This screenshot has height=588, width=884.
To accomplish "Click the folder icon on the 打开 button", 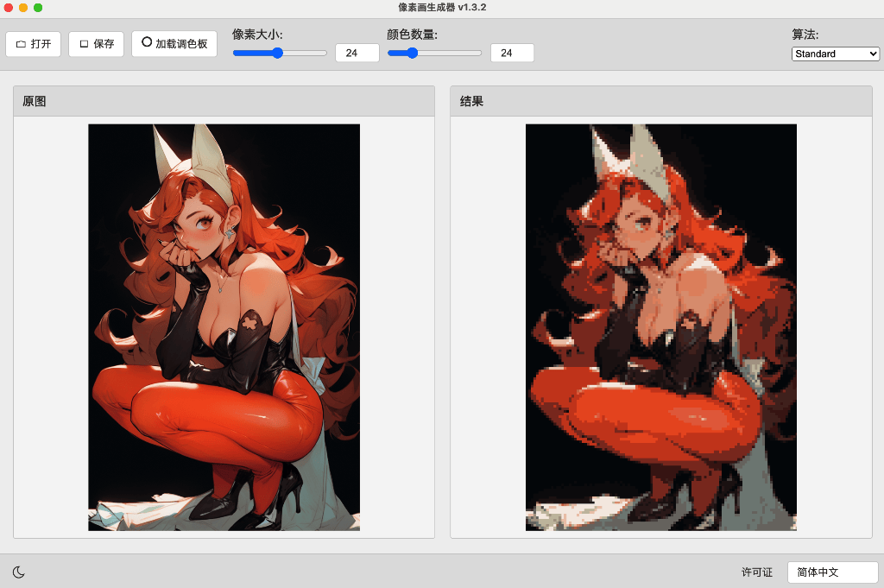I will 21,44.
